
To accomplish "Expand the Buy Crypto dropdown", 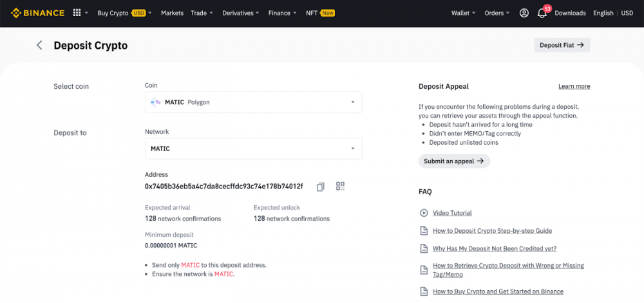I will 125,13.
